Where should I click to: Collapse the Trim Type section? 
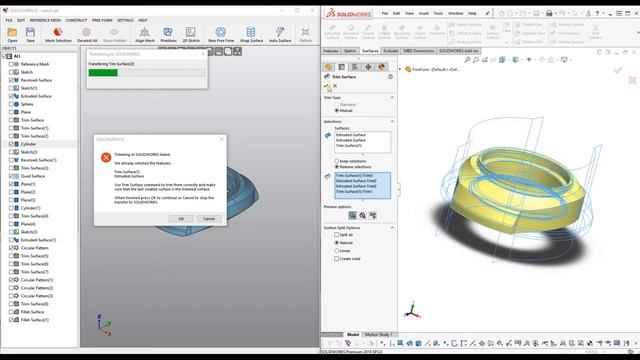[x=392, y=98]
